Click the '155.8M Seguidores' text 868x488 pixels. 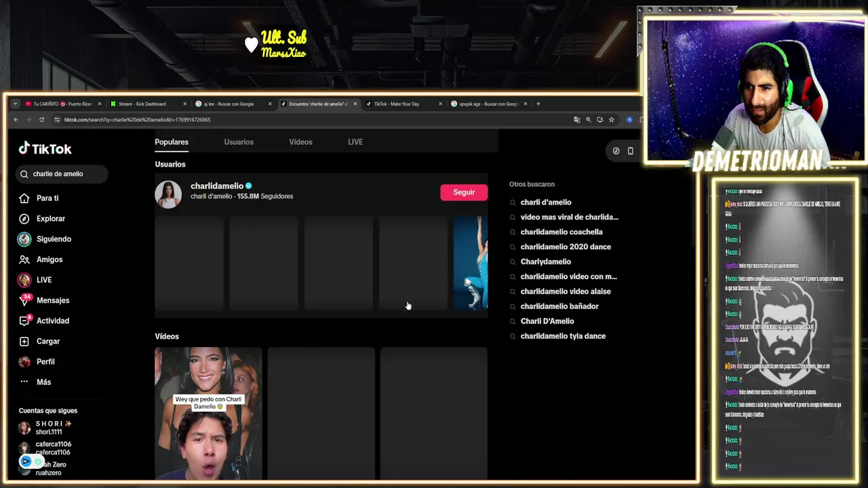click(265, 197)
